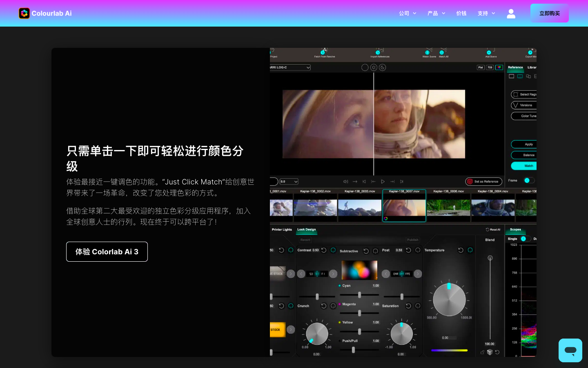
Task: Toggle the Temperature bypass power icon
Action: point(470,250)
